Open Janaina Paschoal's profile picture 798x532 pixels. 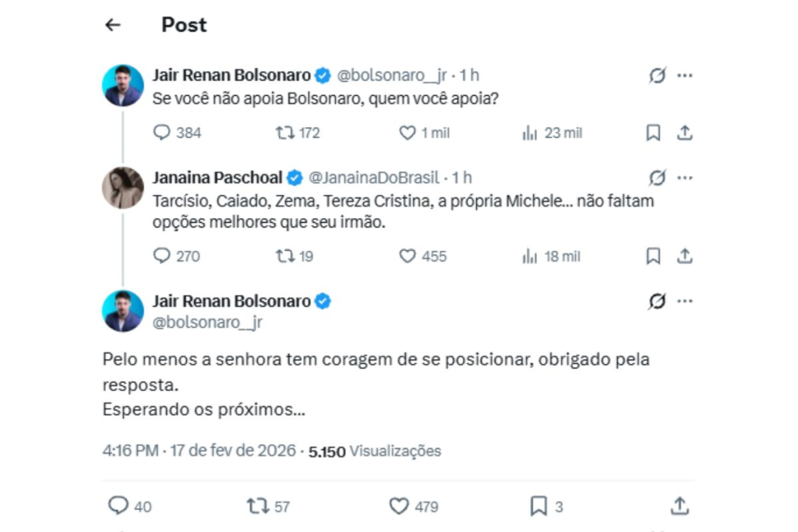[x=123, y=188]
